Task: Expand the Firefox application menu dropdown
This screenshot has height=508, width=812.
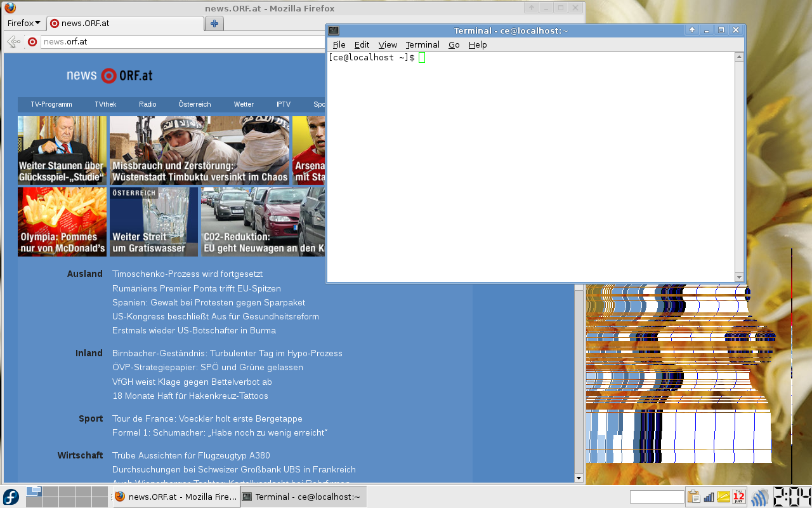Action: 23,23
